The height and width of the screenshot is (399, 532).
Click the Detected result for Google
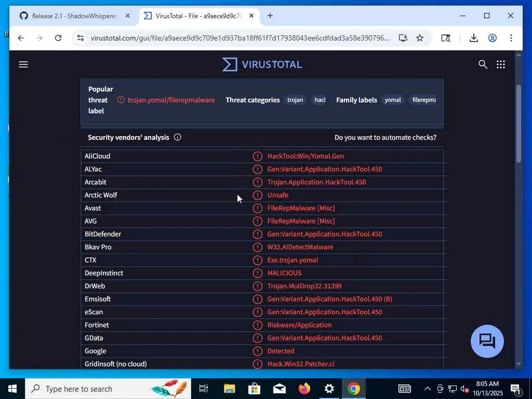281,351
